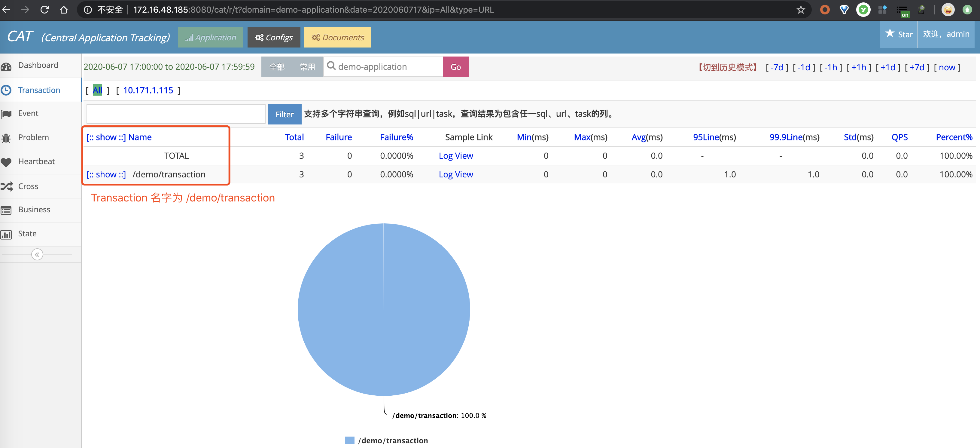Open Log View for the TOTAL row
Screen dimensions: 980x448
tap(455, 156)
